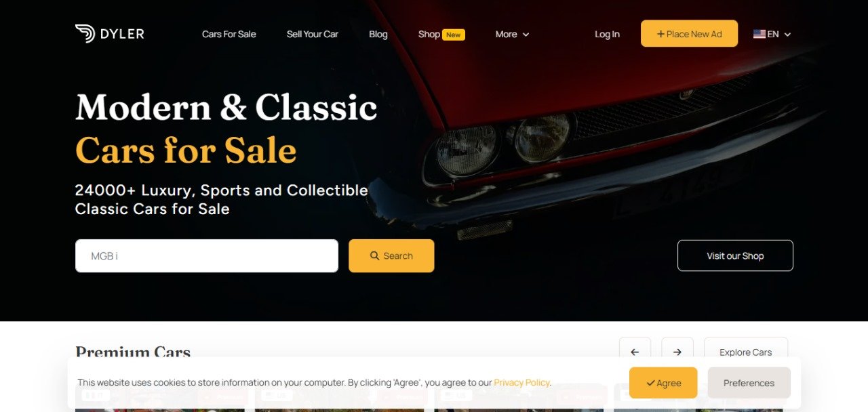Go to Sell Your Car page
The image size is (868, 412).
(x=313, y=34)
